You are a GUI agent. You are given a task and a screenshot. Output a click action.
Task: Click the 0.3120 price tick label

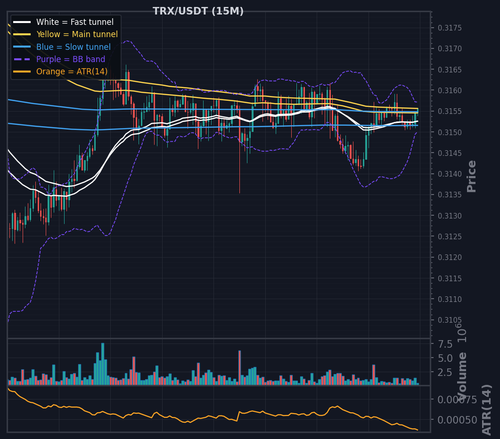click(450, 257)
